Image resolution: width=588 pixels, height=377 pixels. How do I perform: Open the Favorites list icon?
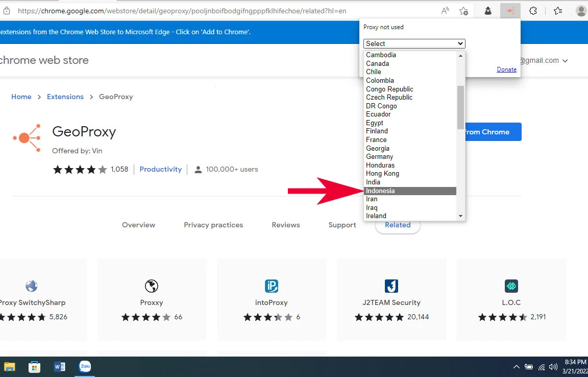pos(558,11)
